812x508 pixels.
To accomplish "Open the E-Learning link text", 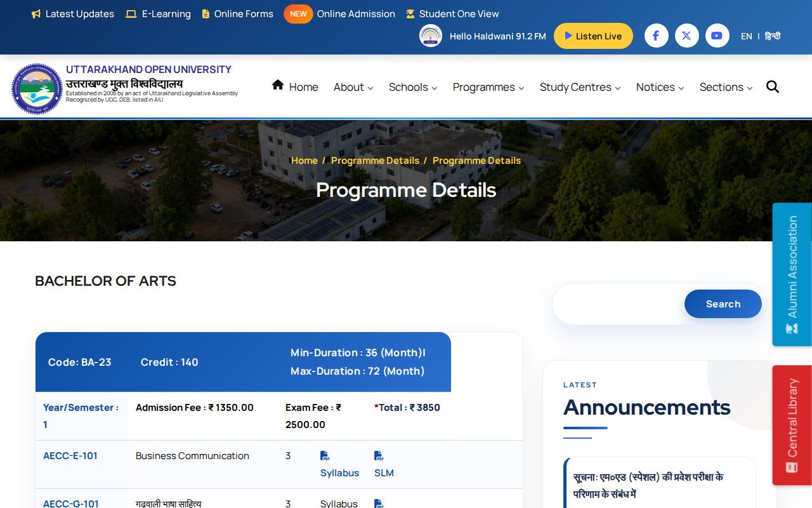I will [x=166, y=14].
